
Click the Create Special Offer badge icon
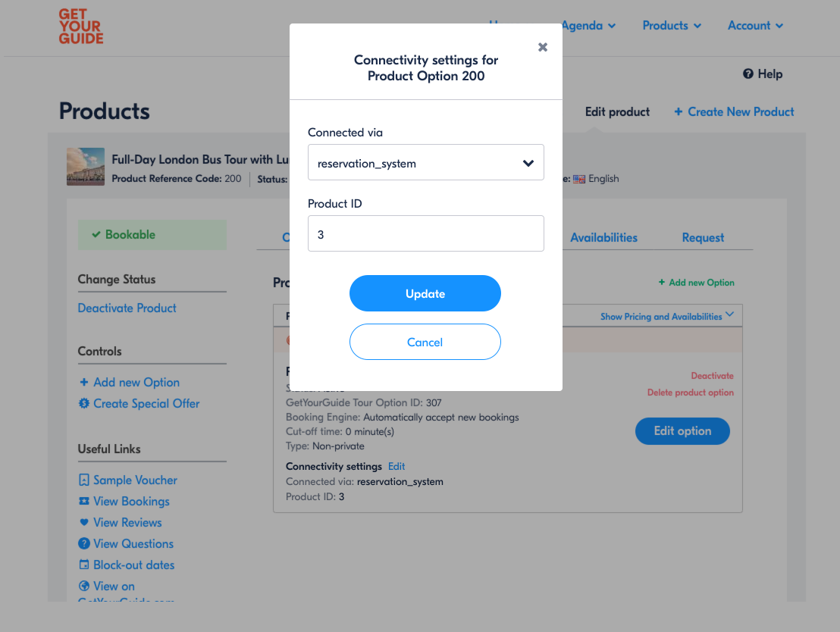pyautogui.click(x=84, y=403)
